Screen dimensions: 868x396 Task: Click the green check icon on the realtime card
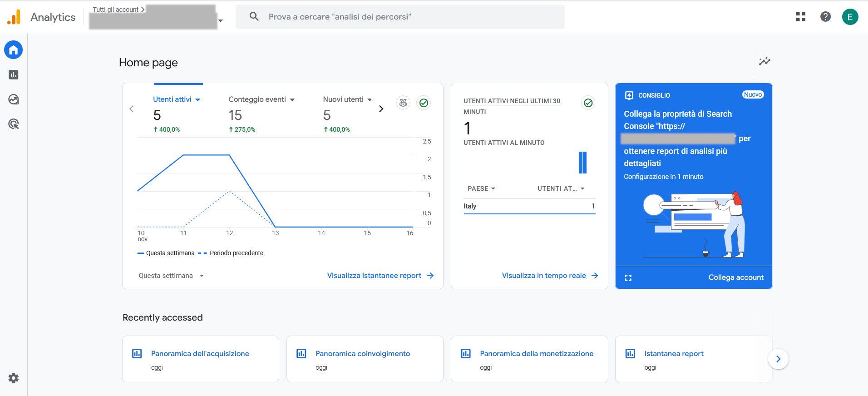588,103
